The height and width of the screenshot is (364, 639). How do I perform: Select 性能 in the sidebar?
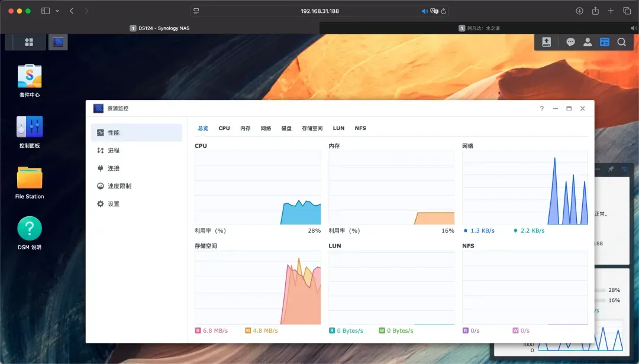137,133
